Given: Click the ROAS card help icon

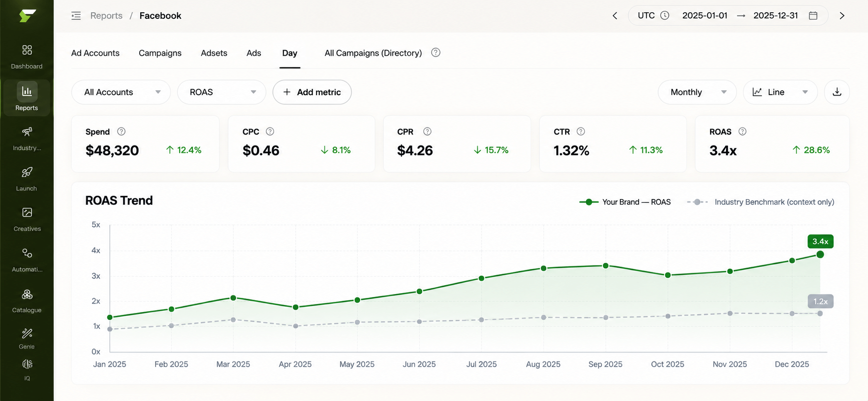Looking at the screenshot, I should coord(742,132).
